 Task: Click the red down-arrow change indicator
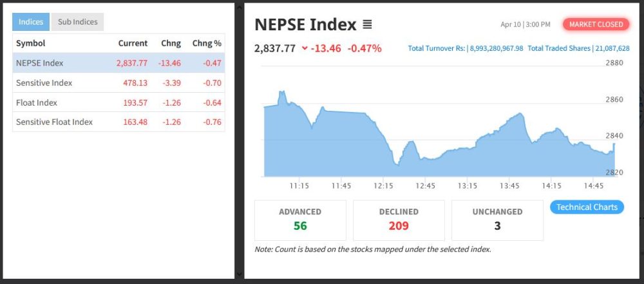[x=305, y=48]
